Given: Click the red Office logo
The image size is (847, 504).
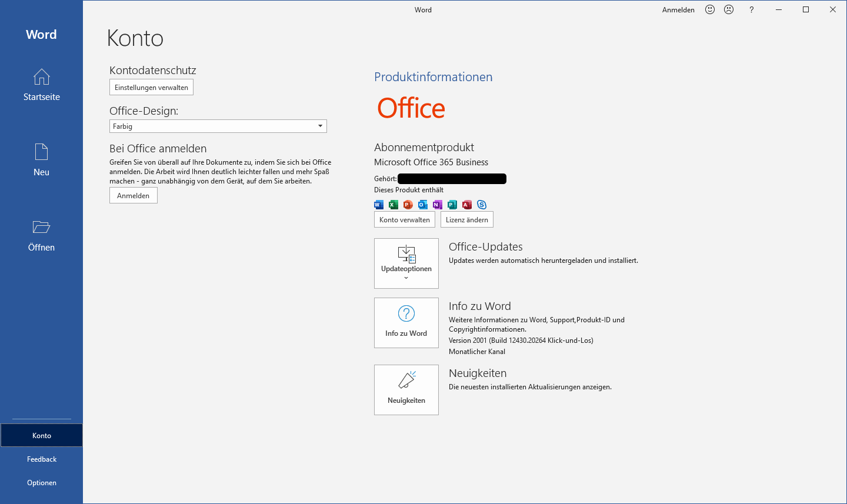Looking at the screenshot, I should [411, 108].
